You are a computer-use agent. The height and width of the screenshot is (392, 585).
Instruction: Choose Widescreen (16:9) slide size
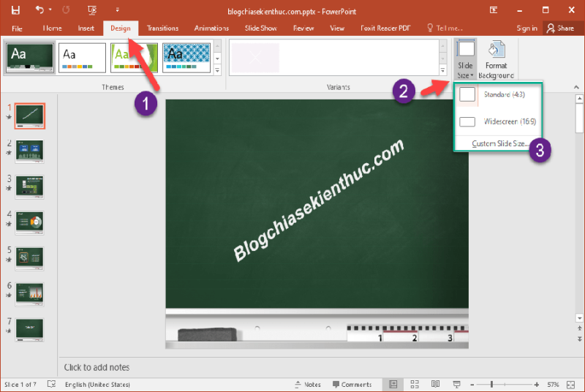click(x=498, y=121)
